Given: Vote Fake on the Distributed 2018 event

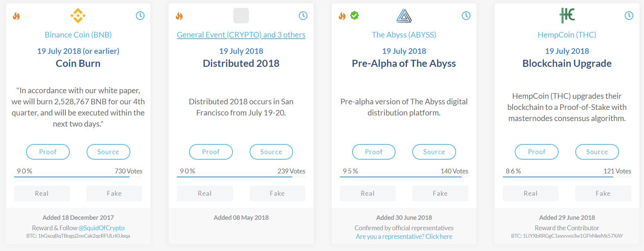Looking at the screenshot, I should 277,193.
